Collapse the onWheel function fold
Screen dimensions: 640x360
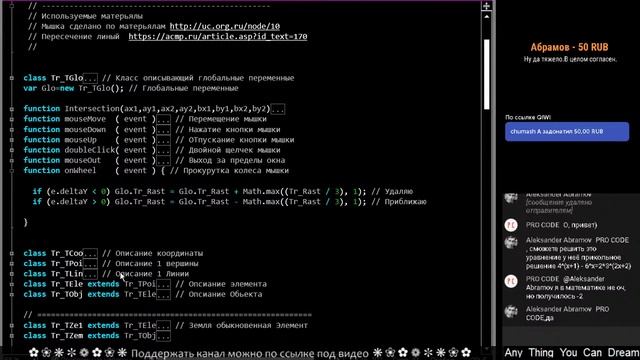tap(12, 171)
